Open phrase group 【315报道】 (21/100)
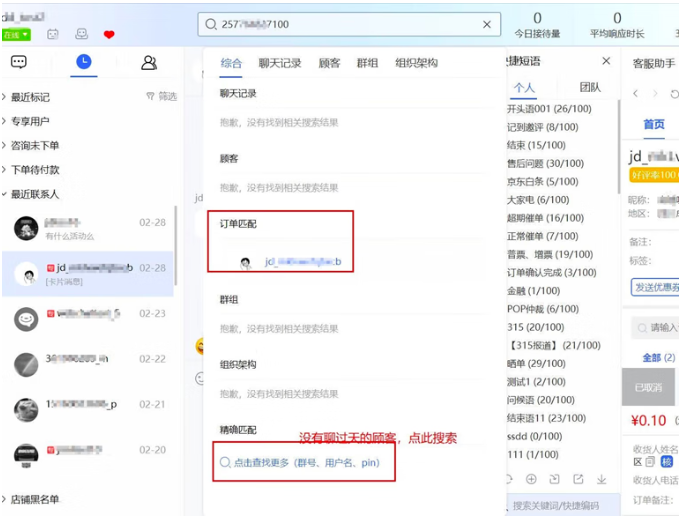 554,345
